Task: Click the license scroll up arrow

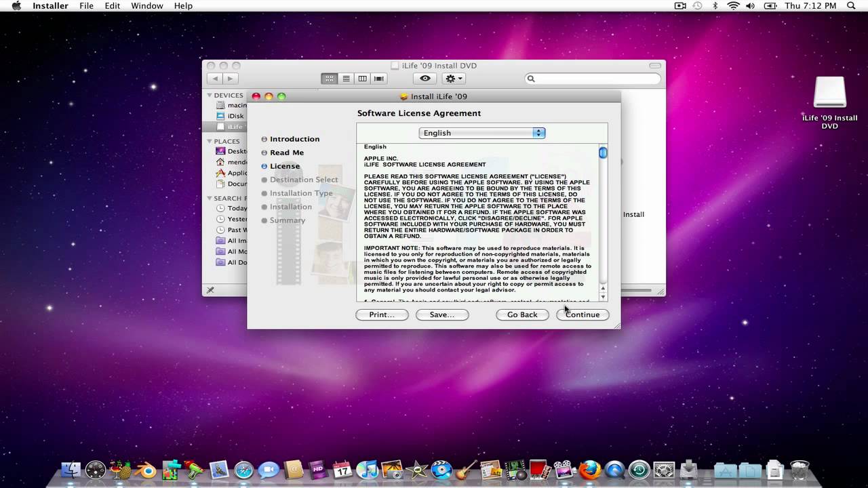Action: click(x=603, y=287)
